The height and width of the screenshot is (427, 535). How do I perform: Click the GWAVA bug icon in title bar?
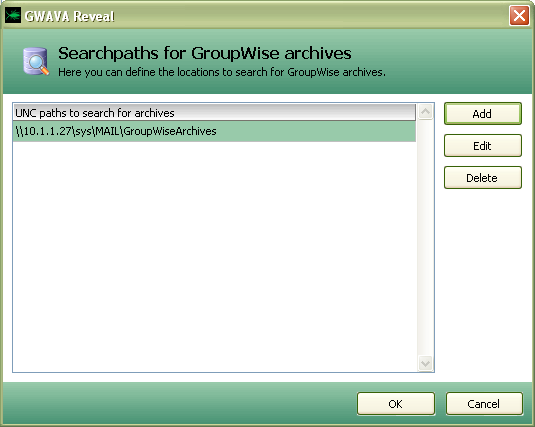click(13, 16)
